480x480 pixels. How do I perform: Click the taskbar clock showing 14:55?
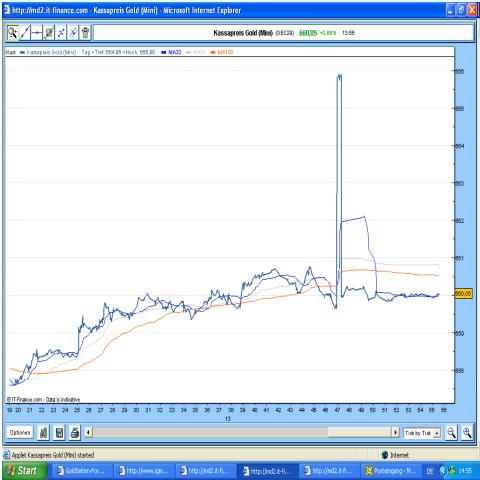pos(465,471)
